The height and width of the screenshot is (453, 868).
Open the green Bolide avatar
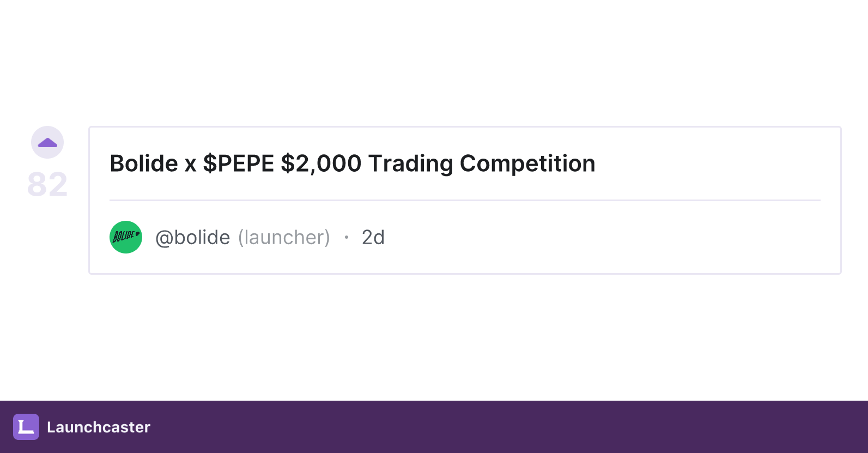coord(126,237)
